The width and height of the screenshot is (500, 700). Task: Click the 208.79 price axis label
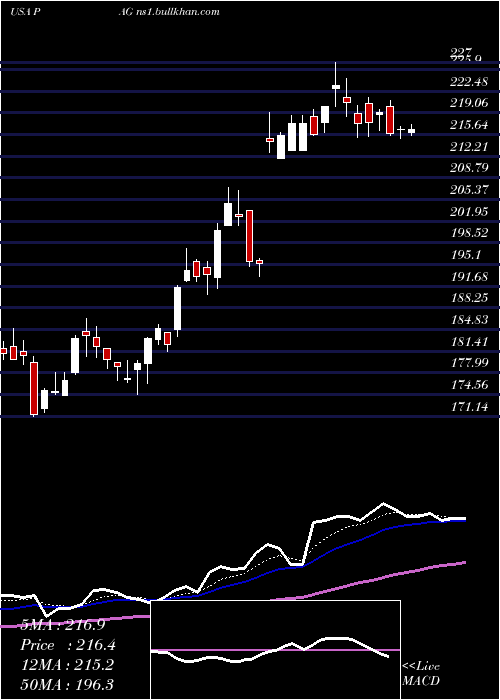click(469, 169)
